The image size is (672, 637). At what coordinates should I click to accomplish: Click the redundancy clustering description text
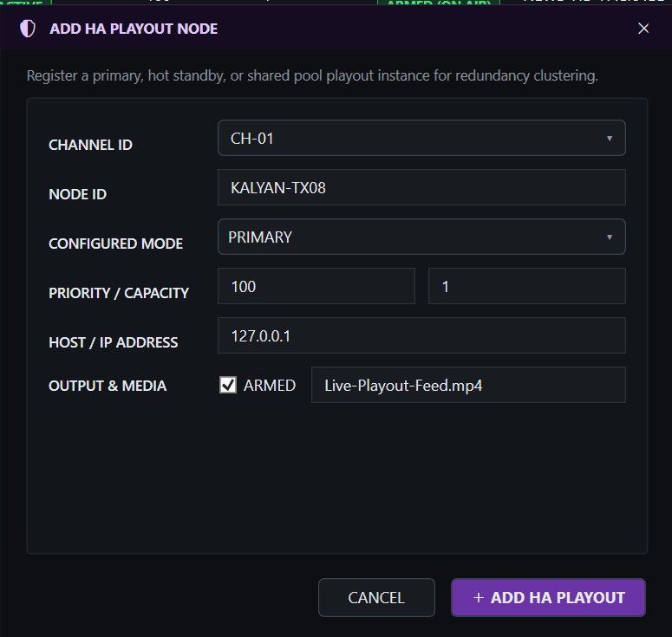(312, 75)
